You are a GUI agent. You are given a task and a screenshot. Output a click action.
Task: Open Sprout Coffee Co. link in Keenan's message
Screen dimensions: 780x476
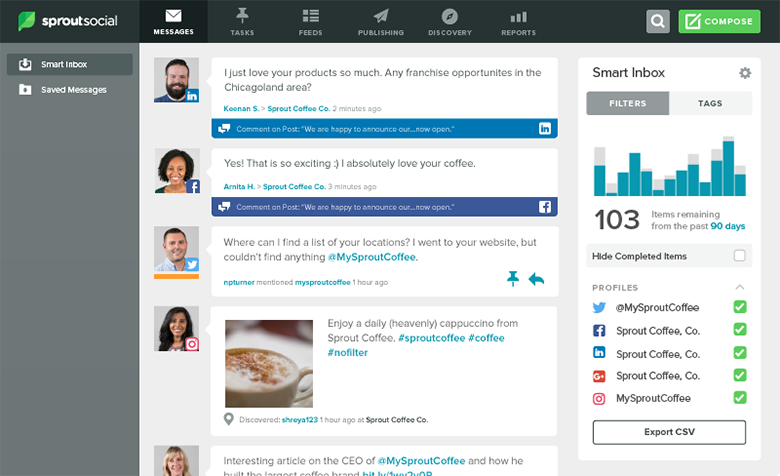tap(298, 108)
